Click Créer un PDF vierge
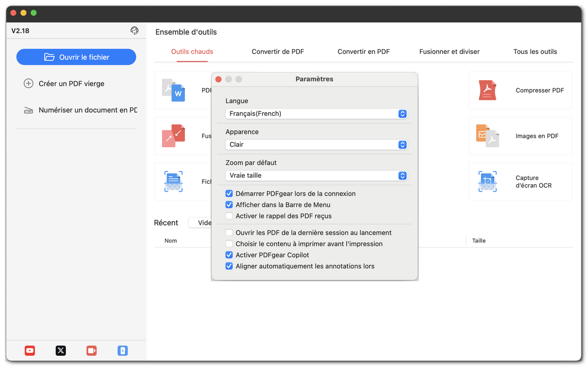 click(71, 83)
